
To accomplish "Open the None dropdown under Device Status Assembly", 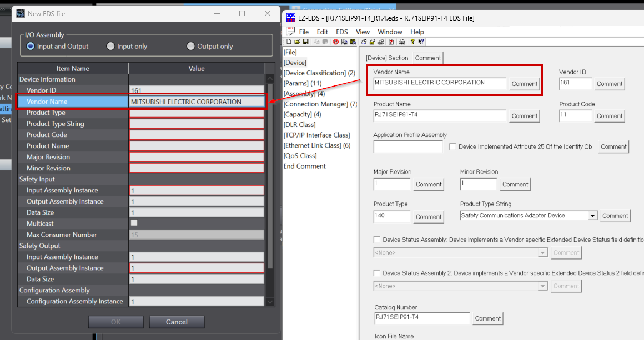I will (x=542, y=252).
